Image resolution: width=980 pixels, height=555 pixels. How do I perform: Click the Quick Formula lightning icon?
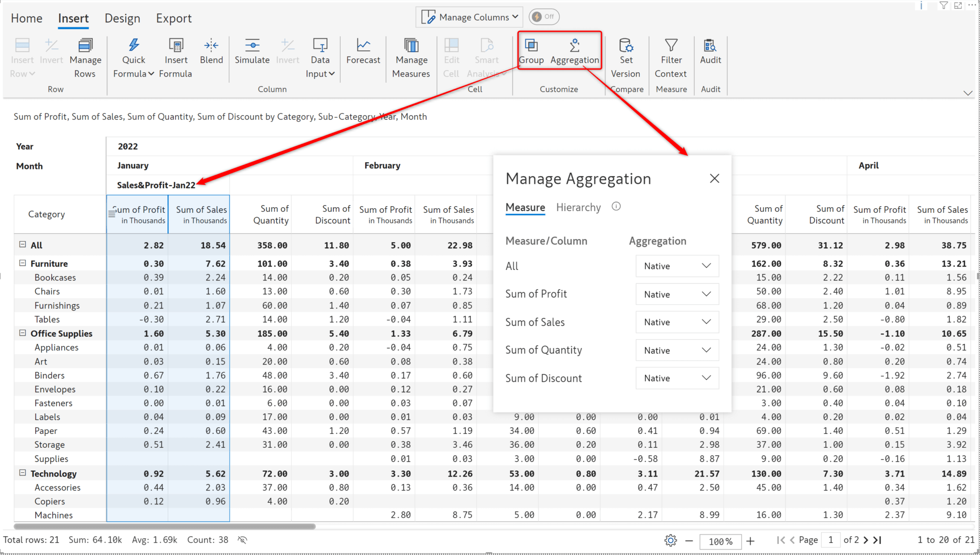[134, 45]
